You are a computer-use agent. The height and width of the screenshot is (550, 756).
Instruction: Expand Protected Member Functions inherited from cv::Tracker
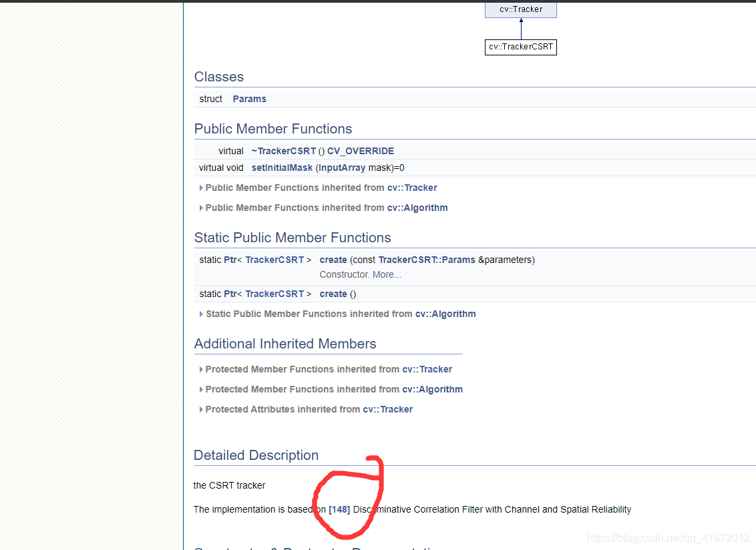[x=201, y=370]
